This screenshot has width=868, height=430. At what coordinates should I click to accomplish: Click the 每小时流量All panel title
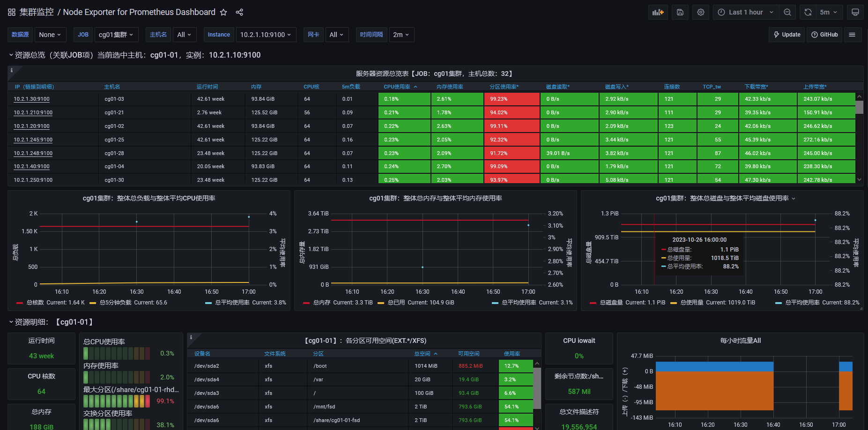740,341
